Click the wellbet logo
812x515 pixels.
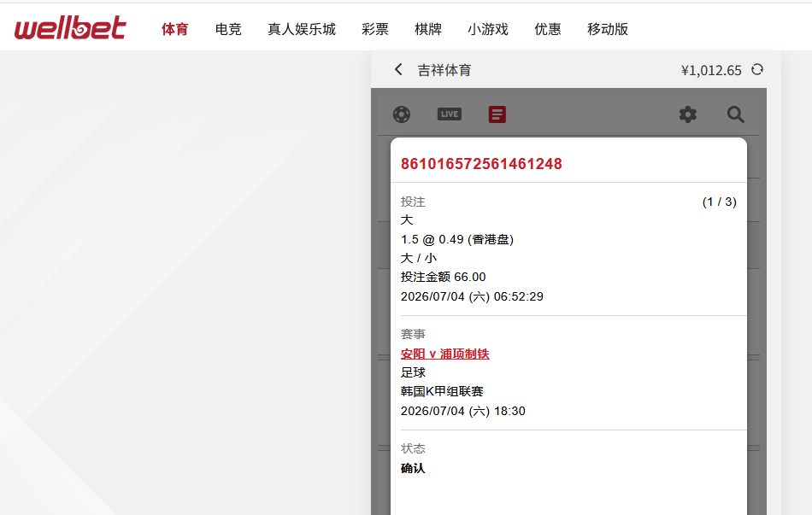[x=70, y=28]
